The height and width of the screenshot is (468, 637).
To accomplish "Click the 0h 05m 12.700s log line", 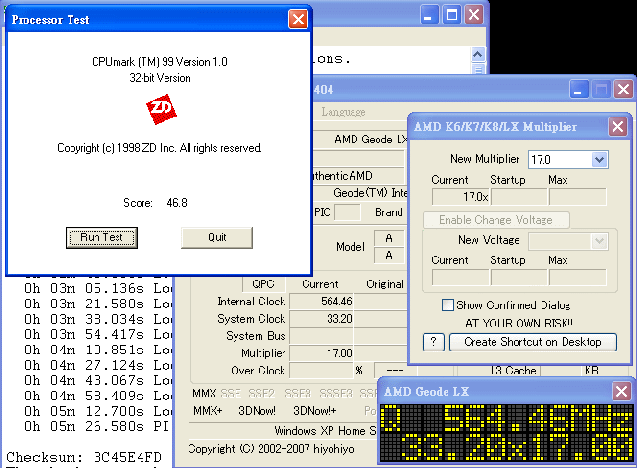I will coord(98,411).
